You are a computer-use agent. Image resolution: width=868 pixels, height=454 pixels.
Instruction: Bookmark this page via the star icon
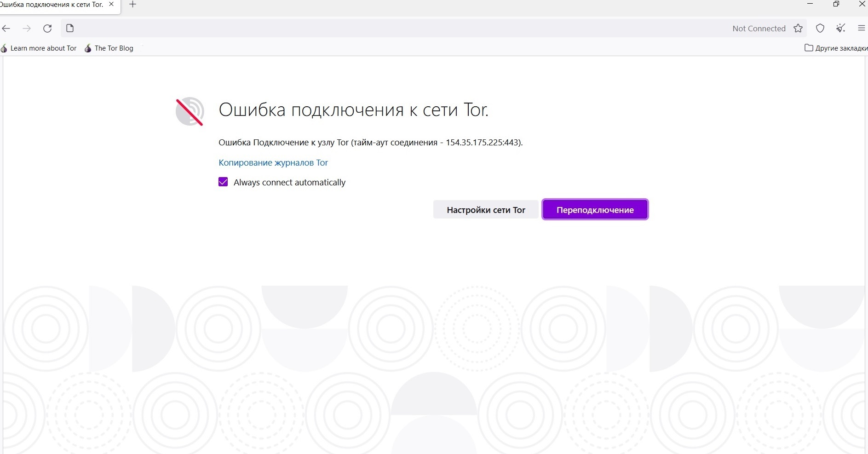[799, 28]
